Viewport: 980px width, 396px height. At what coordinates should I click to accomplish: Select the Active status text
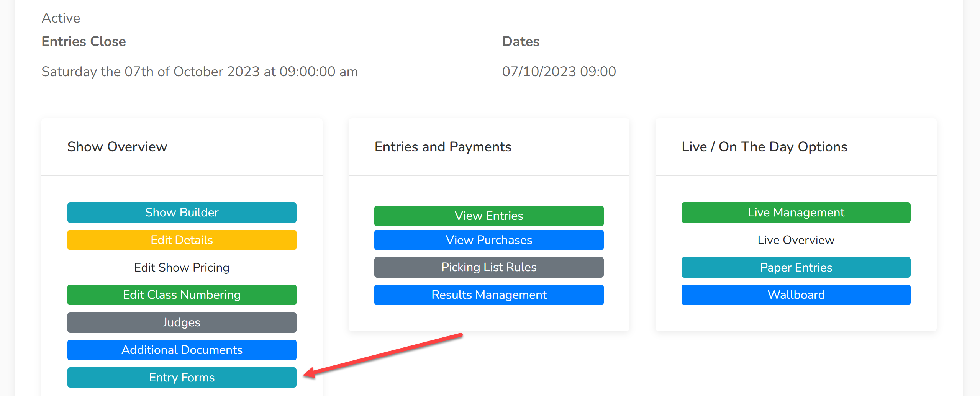61,18
